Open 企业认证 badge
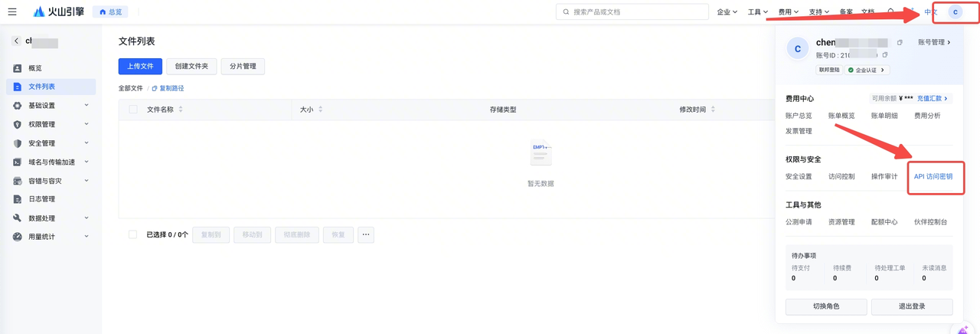The image size is (980, 334). point(867,70)
